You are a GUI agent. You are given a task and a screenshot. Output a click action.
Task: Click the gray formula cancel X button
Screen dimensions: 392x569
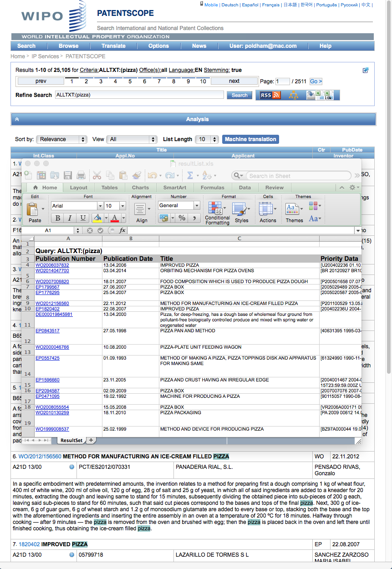(90, 231)
